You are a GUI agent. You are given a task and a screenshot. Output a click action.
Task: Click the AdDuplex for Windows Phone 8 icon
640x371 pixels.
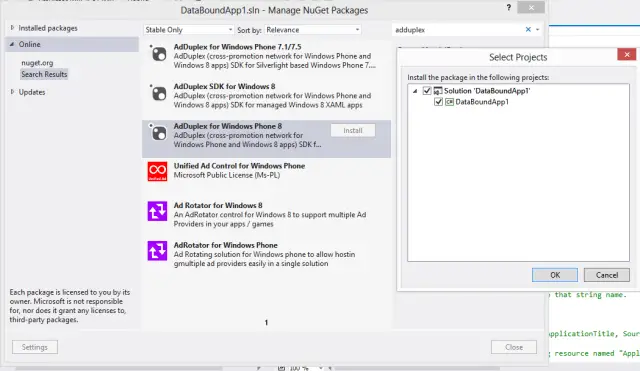pyautogui.click(x=158, y=132)
